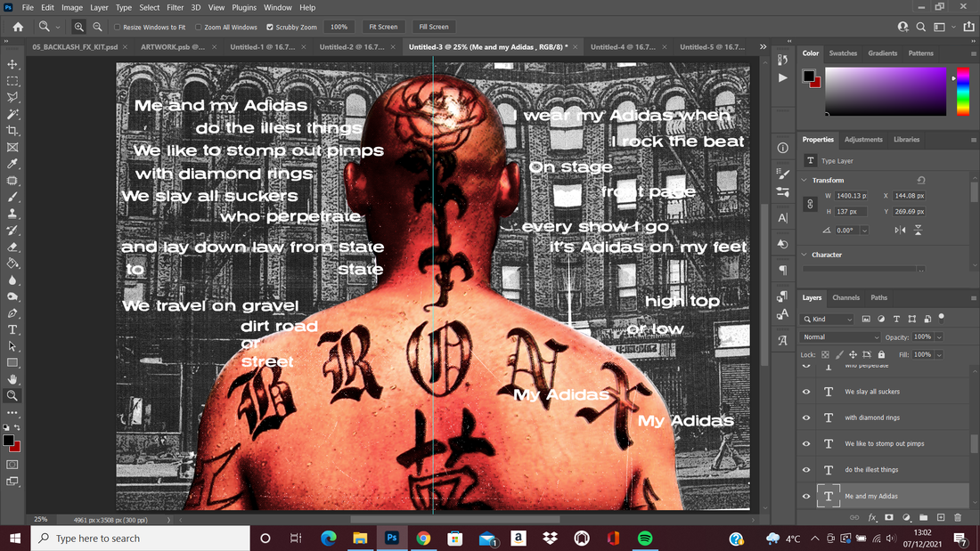Screen dimensions: 980x551
Task: Open the Zoom tool preset picker
Action: point(58,27)
